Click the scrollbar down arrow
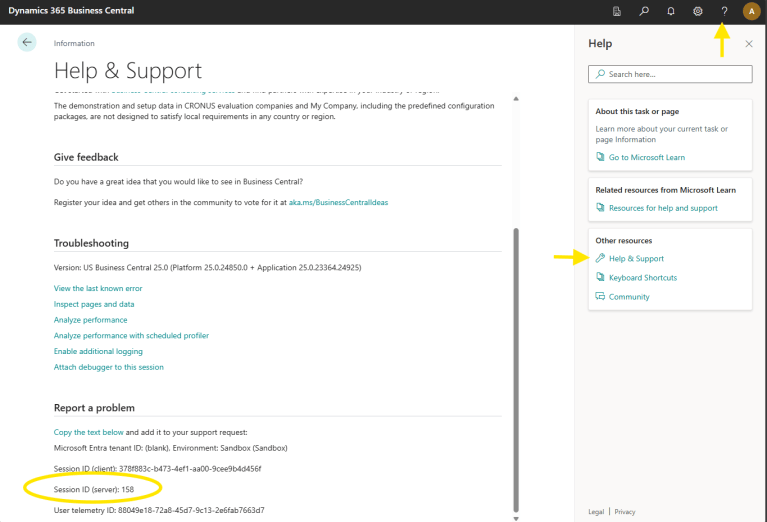Screen dimensions: 767x522 point(516,519)
